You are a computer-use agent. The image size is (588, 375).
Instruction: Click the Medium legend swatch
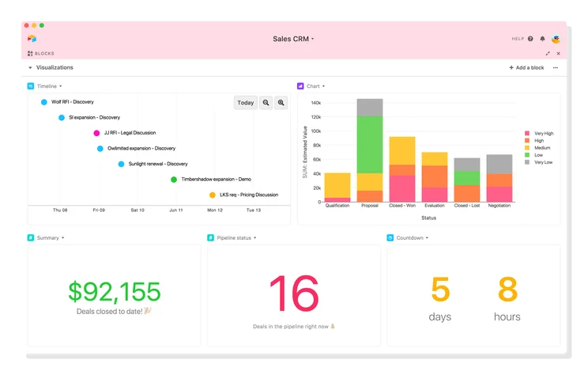(x=527, y=147)
